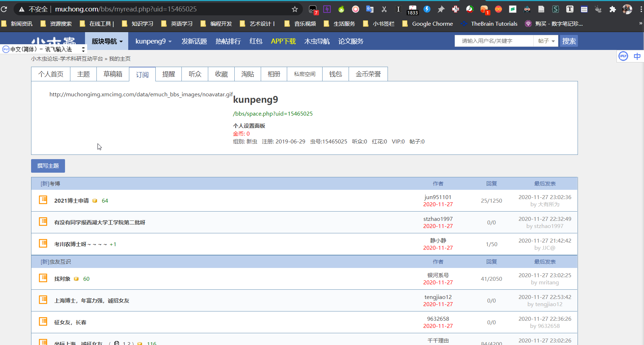Switch to the 草稿箱 tab
The height and width of the screenshot is (345, 644).
click(113, 74)
